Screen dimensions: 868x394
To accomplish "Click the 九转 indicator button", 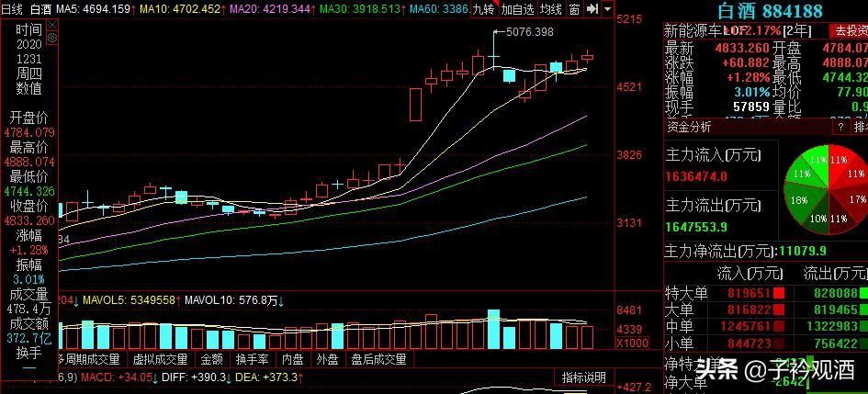I will [484, 9].
